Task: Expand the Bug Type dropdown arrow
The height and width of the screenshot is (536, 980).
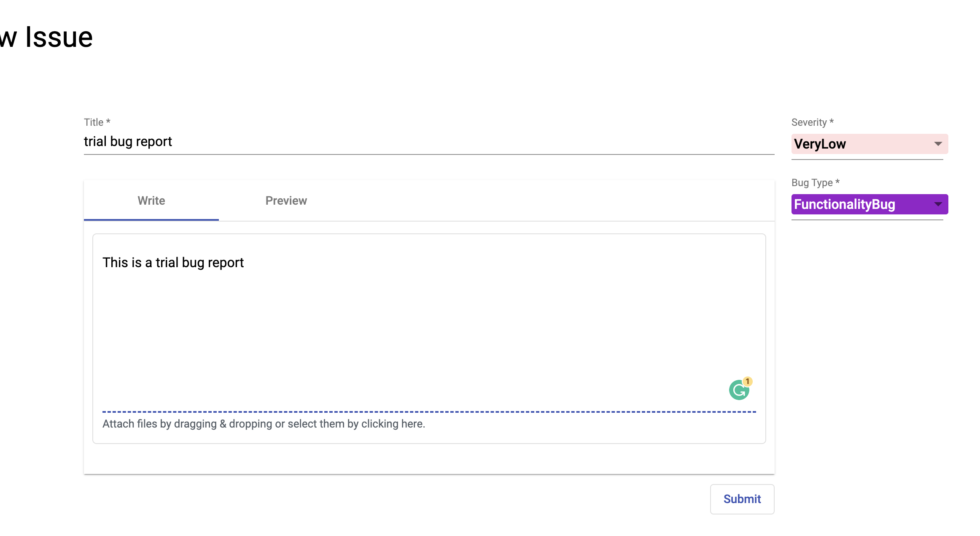Action: (938, 204)
